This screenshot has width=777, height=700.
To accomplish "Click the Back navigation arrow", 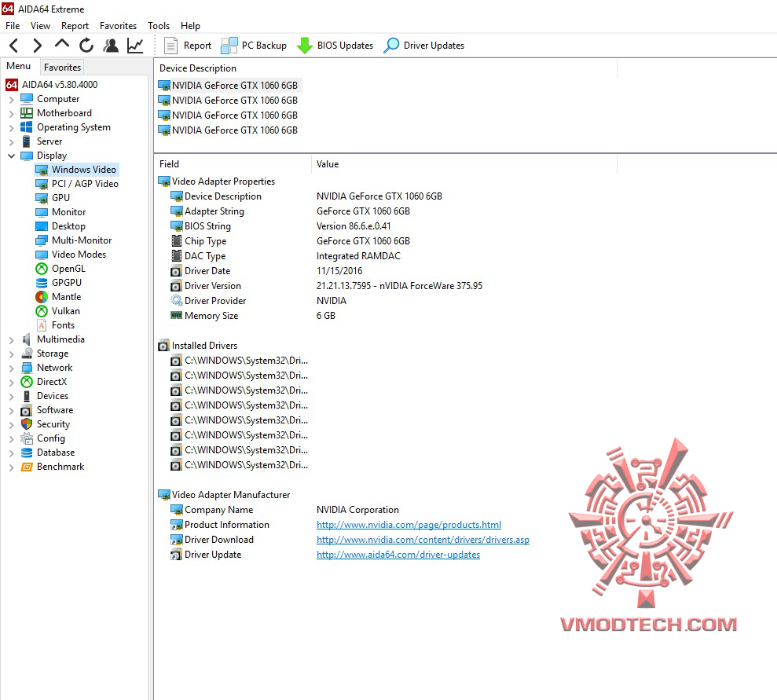I will coord(14,46).
